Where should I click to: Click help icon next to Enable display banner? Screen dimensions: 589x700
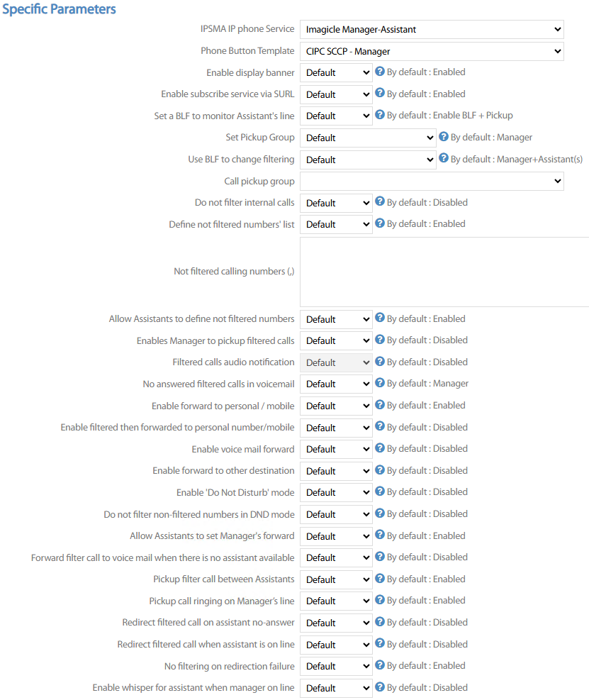(x=379, y=72)
